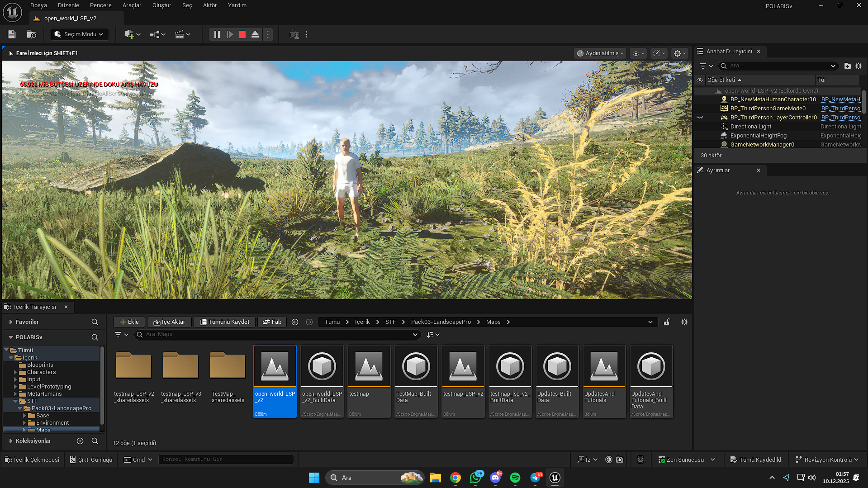Navigate back in Content Browser history
The width and height of the screenshot is (868, 488).
click(x=295, y=322)
